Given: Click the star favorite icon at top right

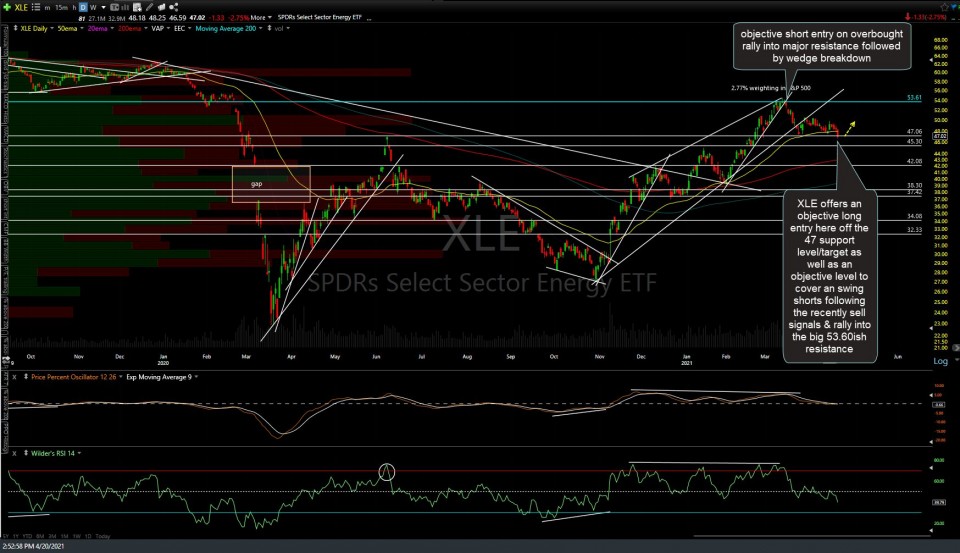Looking at the screenshot, I should pos(945,7).
